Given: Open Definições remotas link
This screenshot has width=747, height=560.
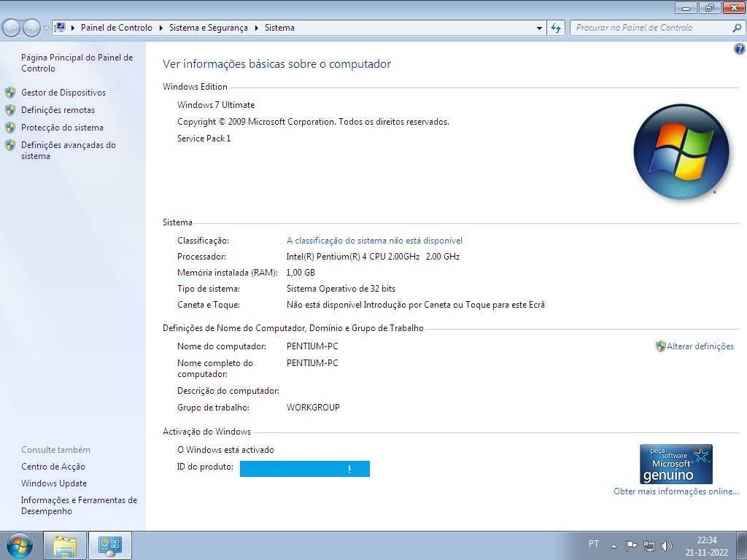Looking at the screenshot, I should [x=58, y=110].
